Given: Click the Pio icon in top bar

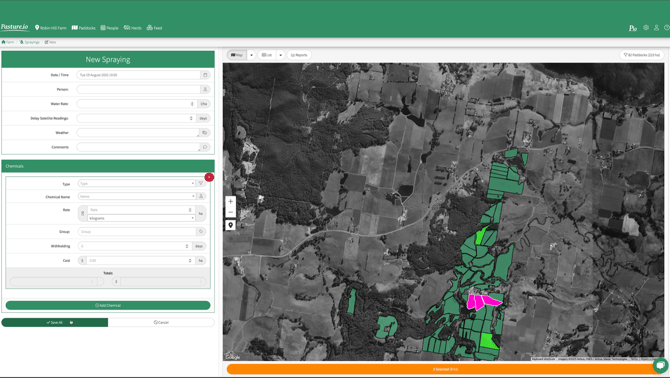Looking at the screenshot, I should [x=633, y=28].
